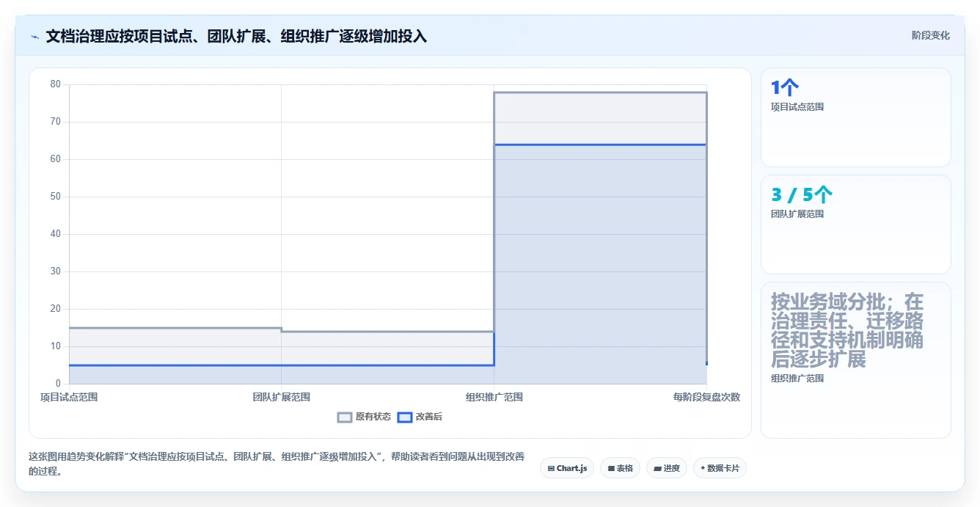Screen dimensions: 980x507
Task: Click the chart description paragraph below
Action: point(277,464)
